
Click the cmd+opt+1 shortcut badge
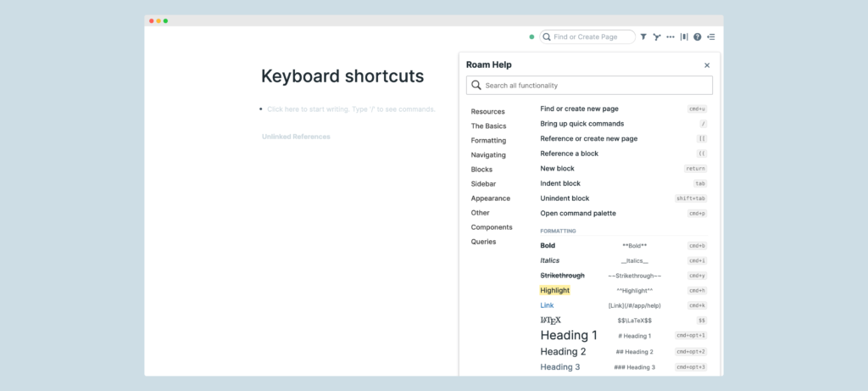(691, 335)
